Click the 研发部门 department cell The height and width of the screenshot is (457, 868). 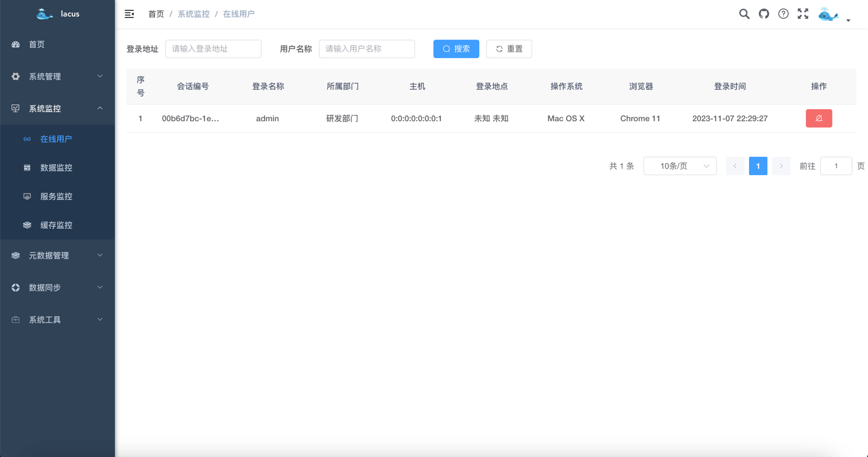coord(342,118)
